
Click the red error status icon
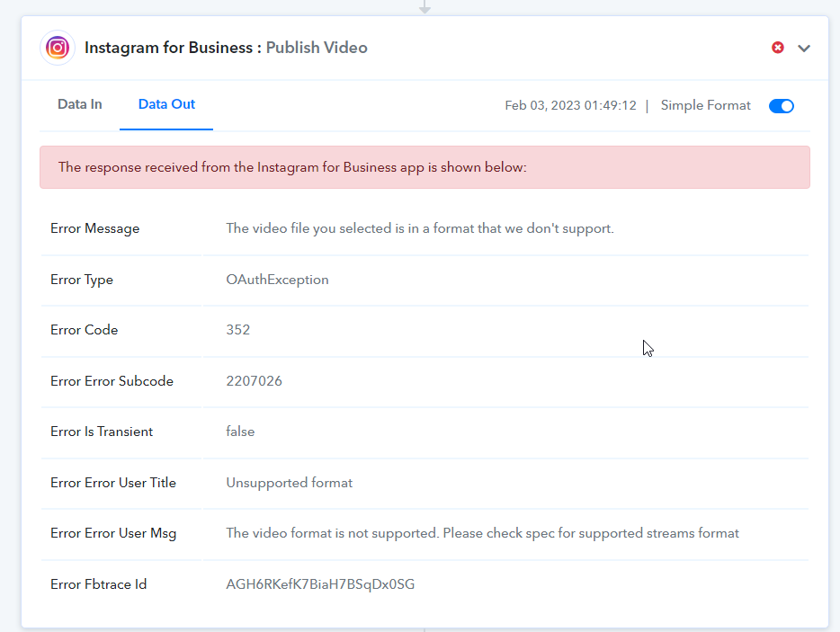tap(778, 48)
